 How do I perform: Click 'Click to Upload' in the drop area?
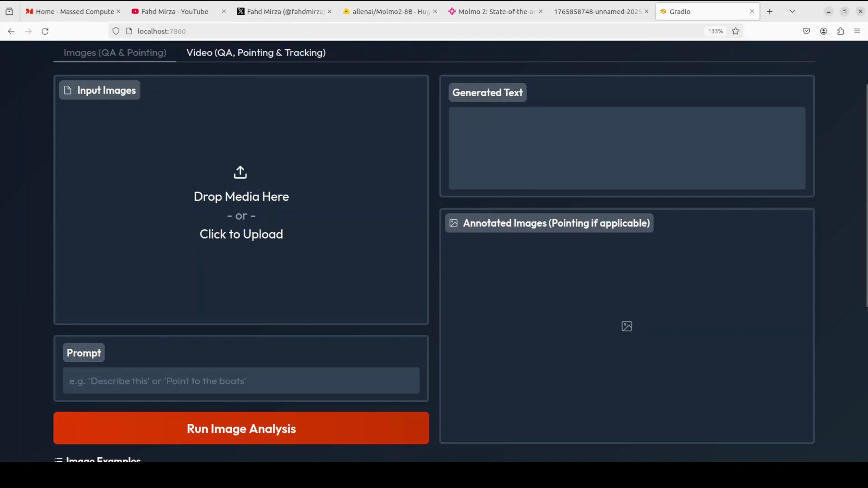point(241,234)
